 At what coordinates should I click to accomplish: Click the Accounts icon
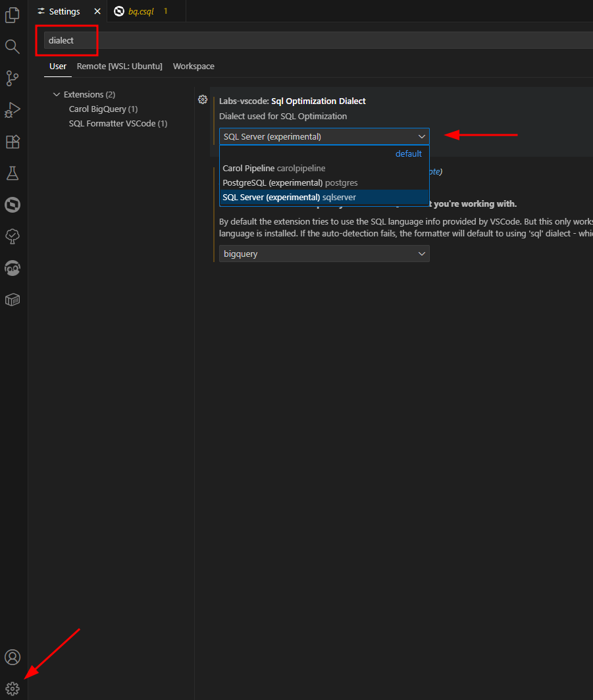[x=13, y=657]
